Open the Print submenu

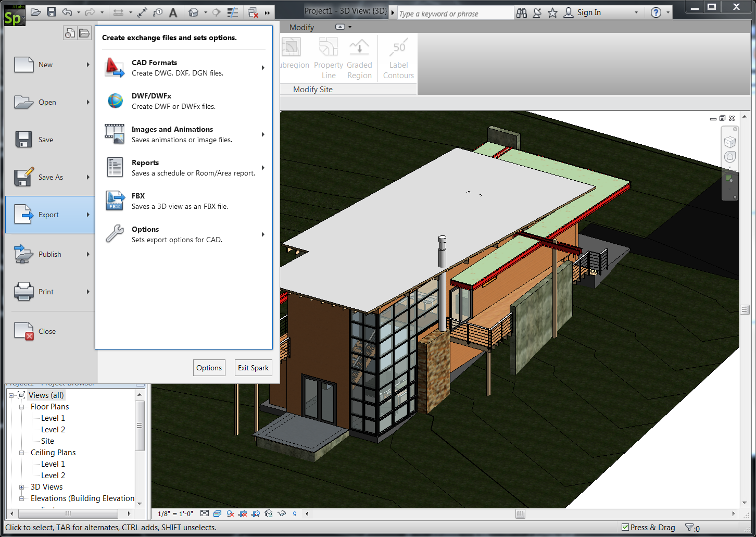coord(51,292)
